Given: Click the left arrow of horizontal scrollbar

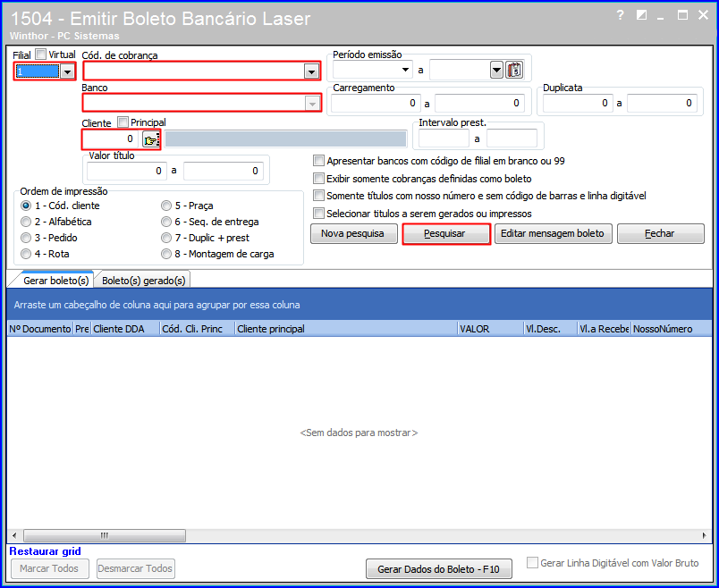Looking at the screenshot, I should [14, 535].
